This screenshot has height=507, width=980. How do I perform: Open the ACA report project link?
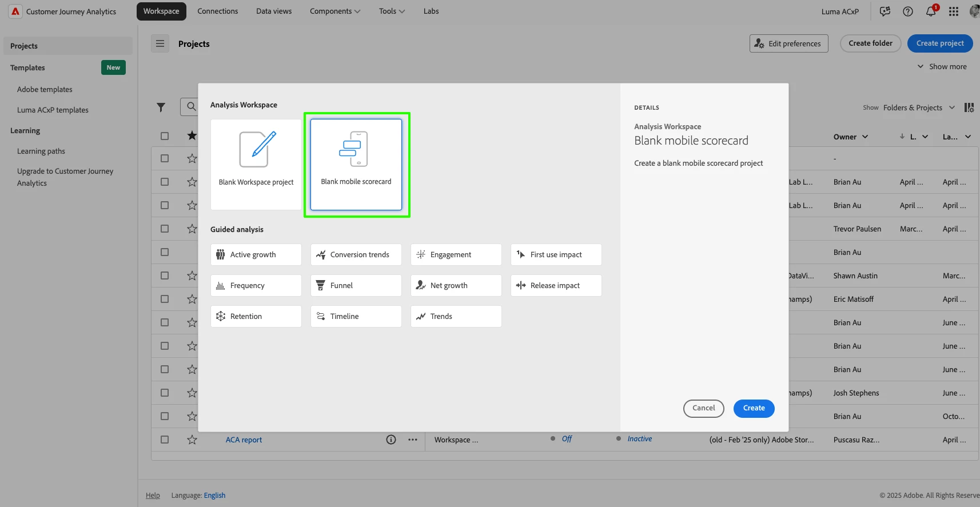pyautogui.click(x=244, y=440)
